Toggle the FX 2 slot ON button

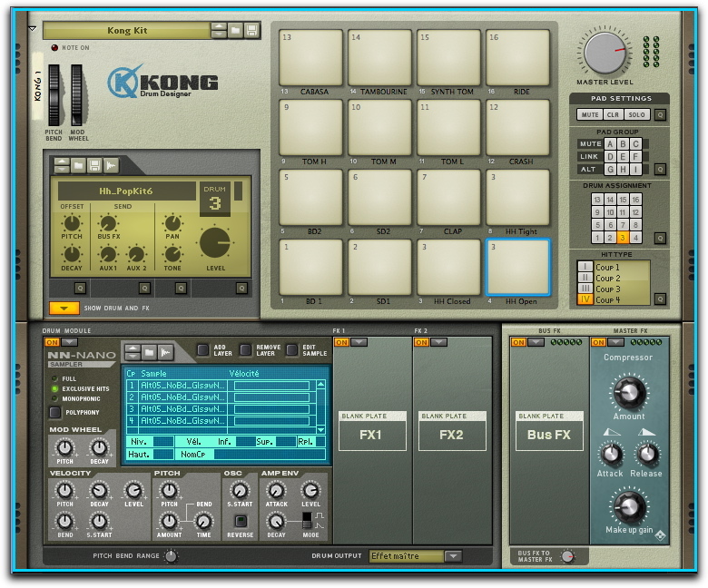point(421,342)
